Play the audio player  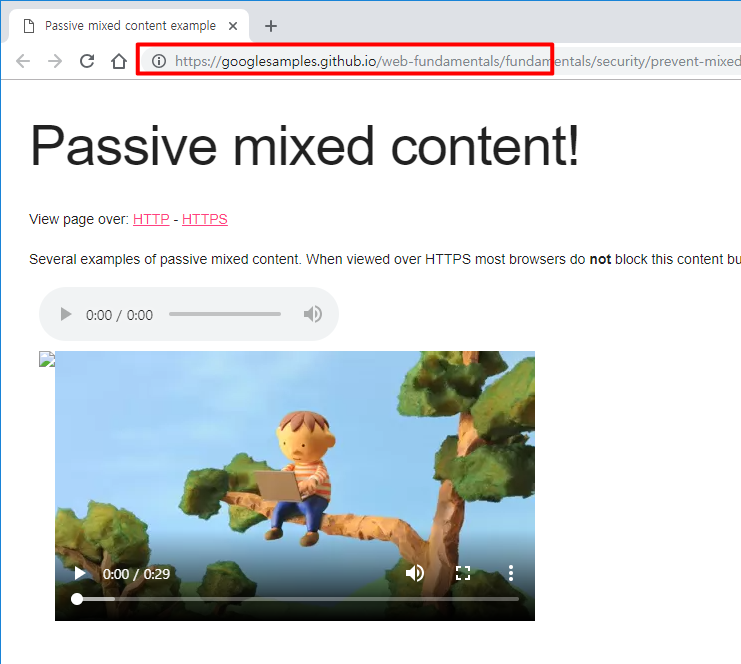[66, 314]
